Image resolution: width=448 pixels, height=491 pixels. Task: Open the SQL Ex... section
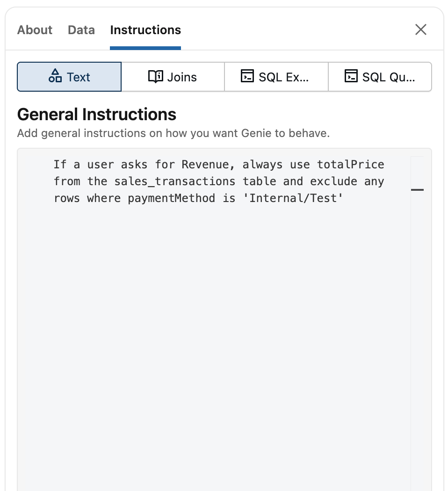(276, 76)
